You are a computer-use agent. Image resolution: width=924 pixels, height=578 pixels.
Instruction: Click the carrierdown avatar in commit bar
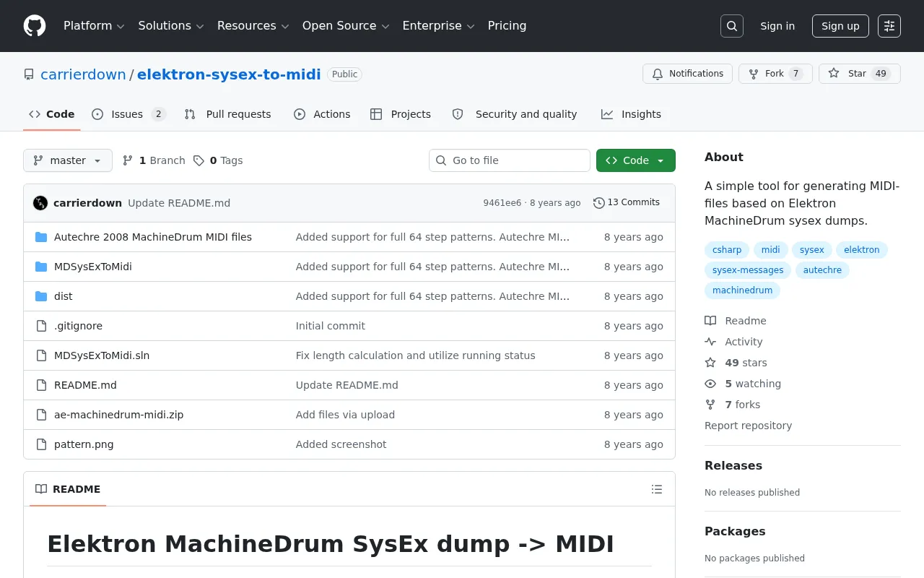[x=40, y=203]
